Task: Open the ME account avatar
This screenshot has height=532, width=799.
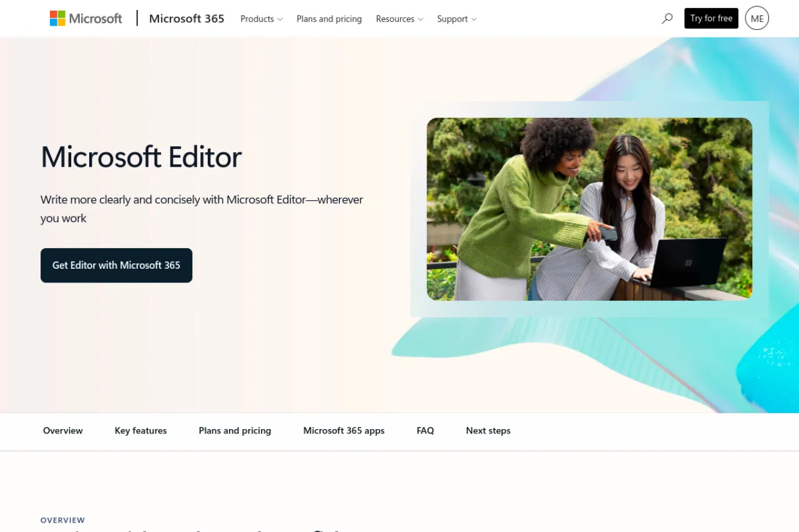Action: (x=757, y=19)
